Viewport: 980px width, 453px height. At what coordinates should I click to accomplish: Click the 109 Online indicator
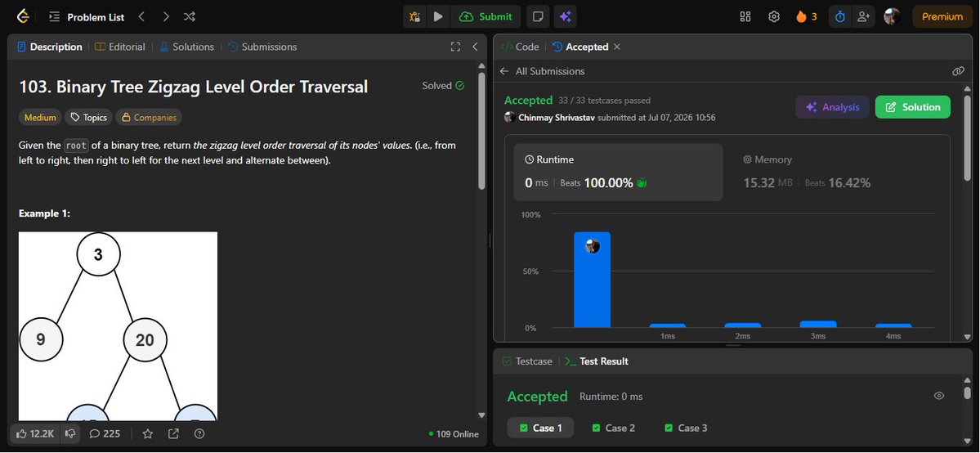pyautogui.click(x=454, y=434)
